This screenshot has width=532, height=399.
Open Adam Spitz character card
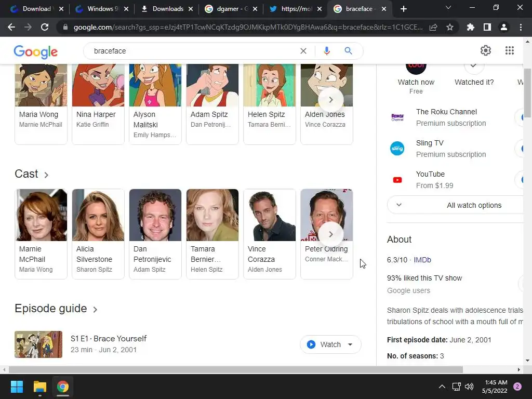[212, 104]
